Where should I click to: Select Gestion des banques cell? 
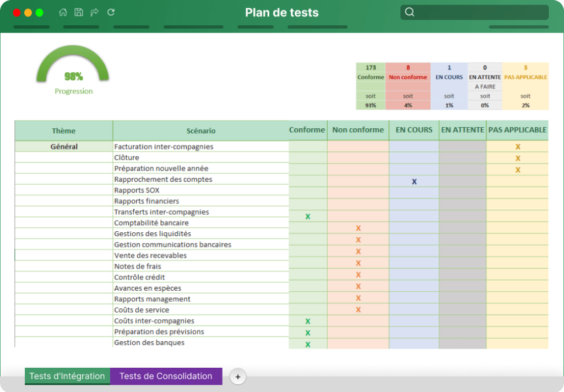tap(200, 342)
